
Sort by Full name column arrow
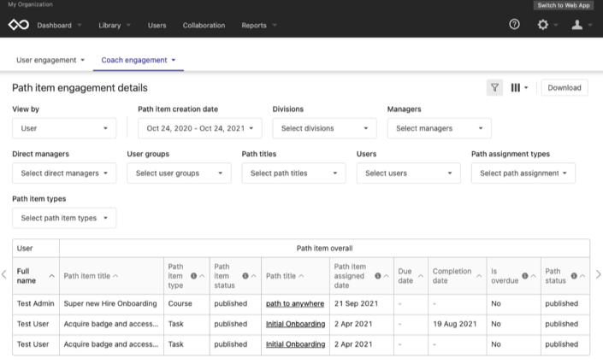click(x=51, y=276)
